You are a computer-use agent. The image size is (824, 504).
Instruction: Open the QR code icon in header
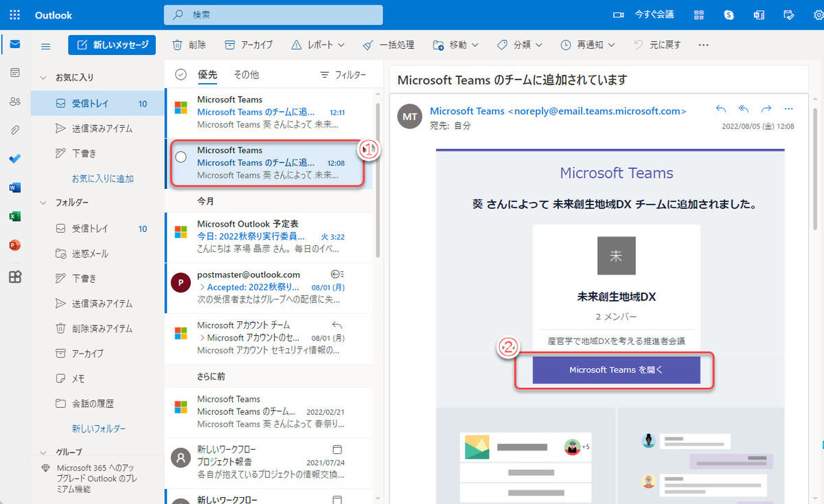tap(699, 14)
